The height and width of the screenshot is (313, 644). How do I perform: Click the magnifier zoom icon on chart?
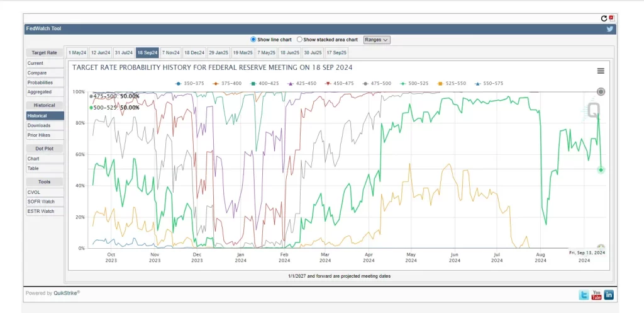point(593,111)
